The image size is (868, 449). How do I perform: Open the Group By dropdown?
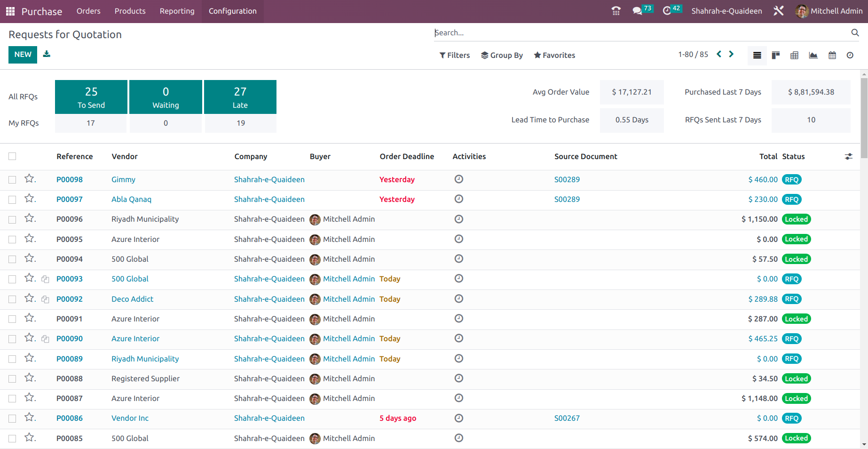coord(502,55)
